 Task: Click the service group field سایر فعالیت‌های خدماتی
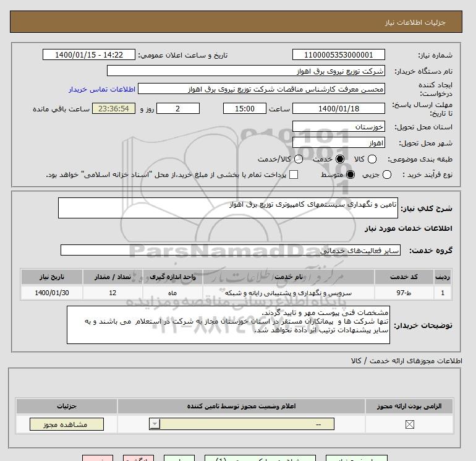pyautogui.click(x=231, y=251)
